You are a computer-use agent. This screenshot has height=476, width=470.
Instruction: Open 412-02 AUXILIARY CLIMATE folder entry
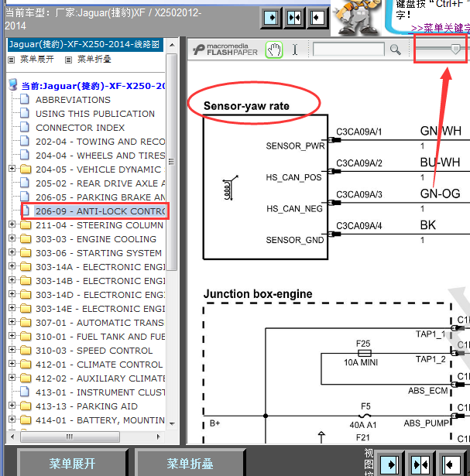(100, 378)
